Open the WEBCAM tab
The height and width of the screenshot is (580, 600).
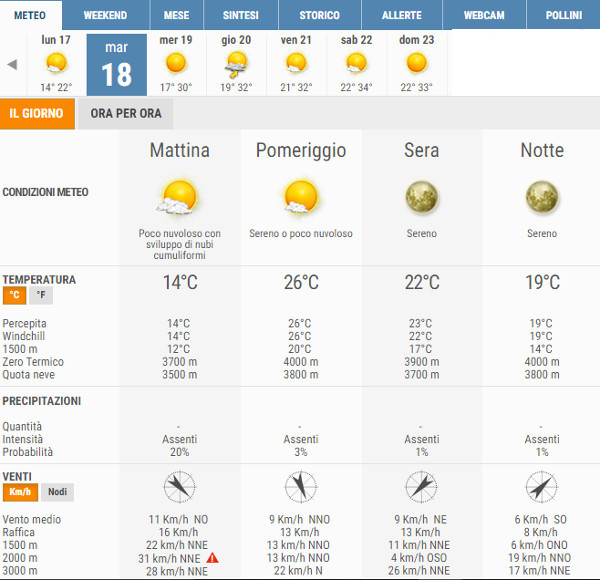coord(484,15)
